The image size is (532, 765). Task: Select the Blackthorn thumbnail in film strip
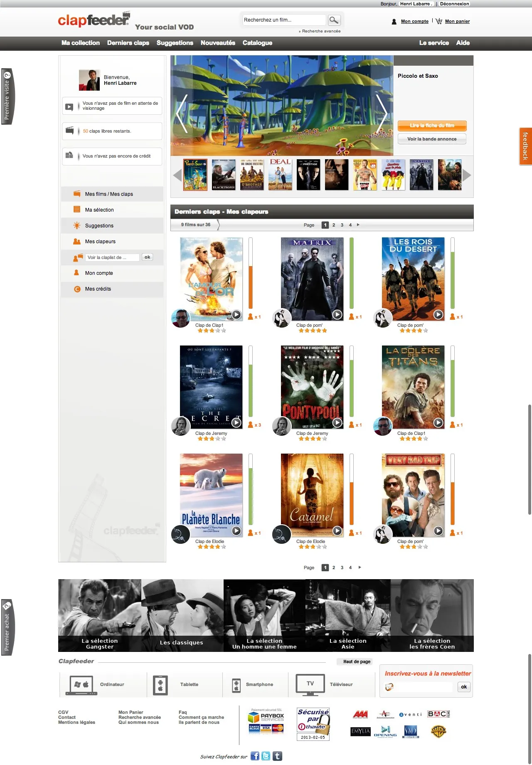coord(224,175)
